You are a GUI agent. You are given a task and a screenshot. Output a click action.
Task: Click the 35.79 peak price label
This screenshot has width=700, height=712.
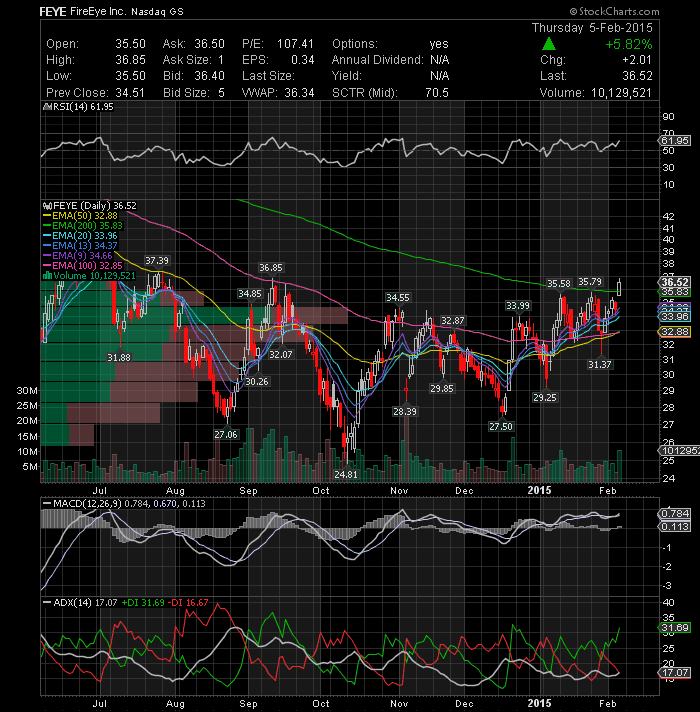pos(590,282)
